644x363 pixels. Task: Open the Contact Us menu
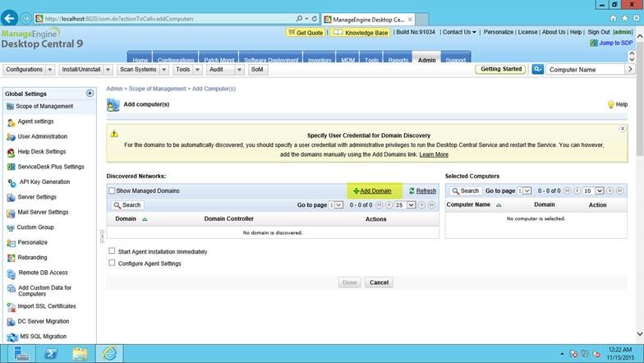pyautogui.click(x=459, y=32)
